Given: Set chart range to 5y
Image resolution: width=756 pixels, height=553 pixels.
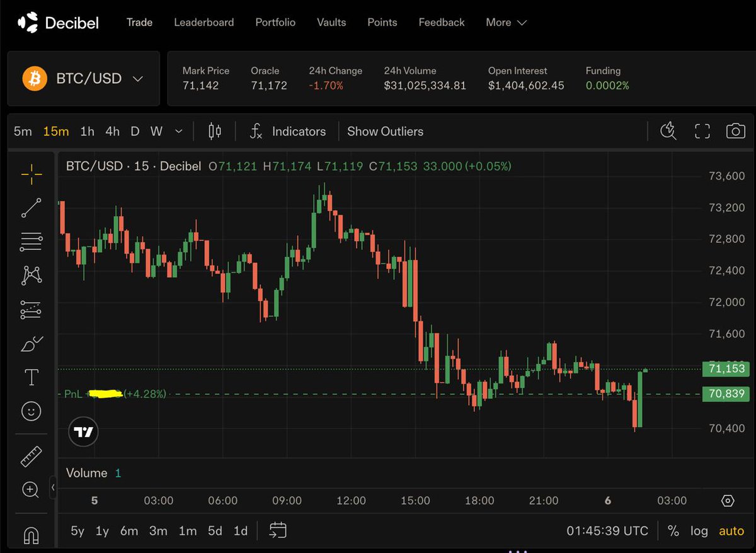Looking at the screenshot, I should coord(77,531).
